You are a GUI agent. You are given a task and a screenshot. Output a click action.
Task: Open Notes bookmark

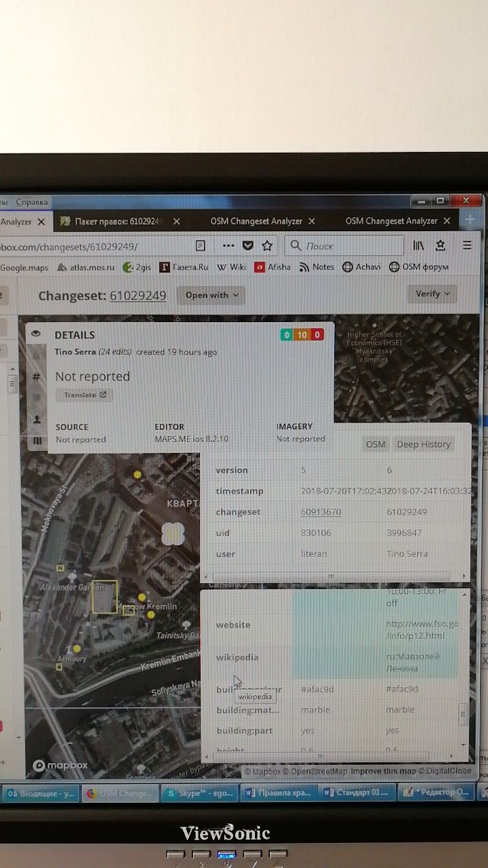[316, 267]
